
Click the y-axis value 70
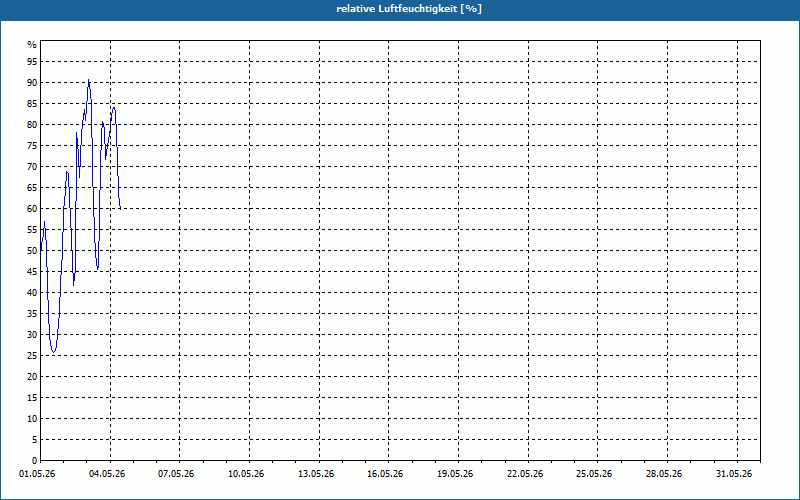click(x=32, y=166)
